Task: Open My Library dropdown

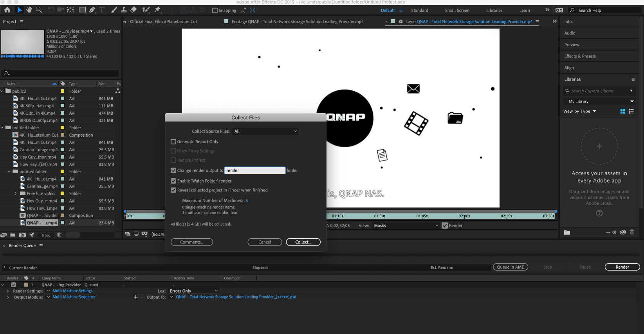Action: pyautogui.click(x=599, y=101)
